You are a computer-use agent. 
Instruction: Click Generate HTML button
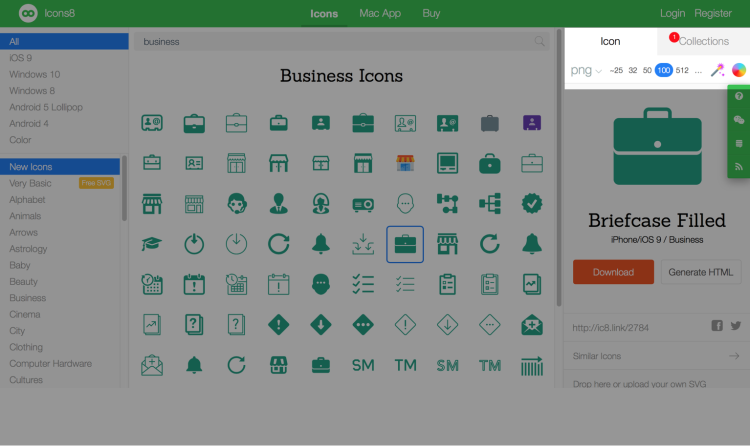click(701, 272)
